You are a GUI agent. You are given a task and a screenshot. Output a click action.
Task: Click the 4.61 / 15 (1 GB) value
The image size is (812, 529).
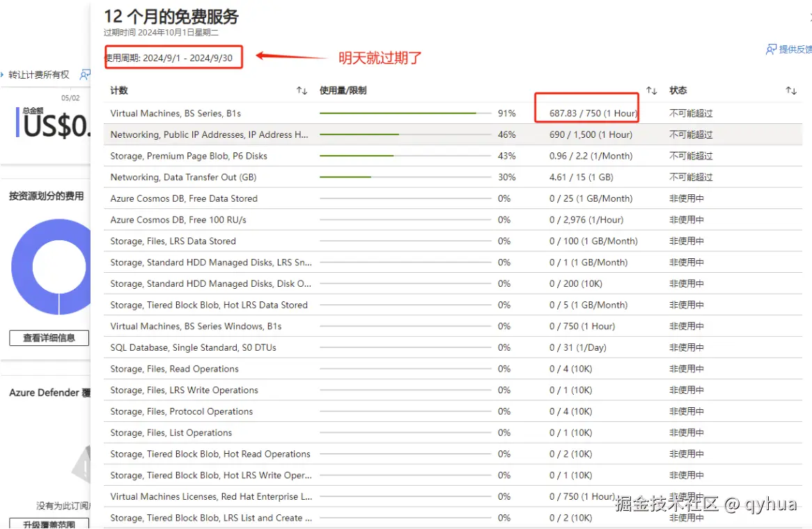(x=581, y=177)
